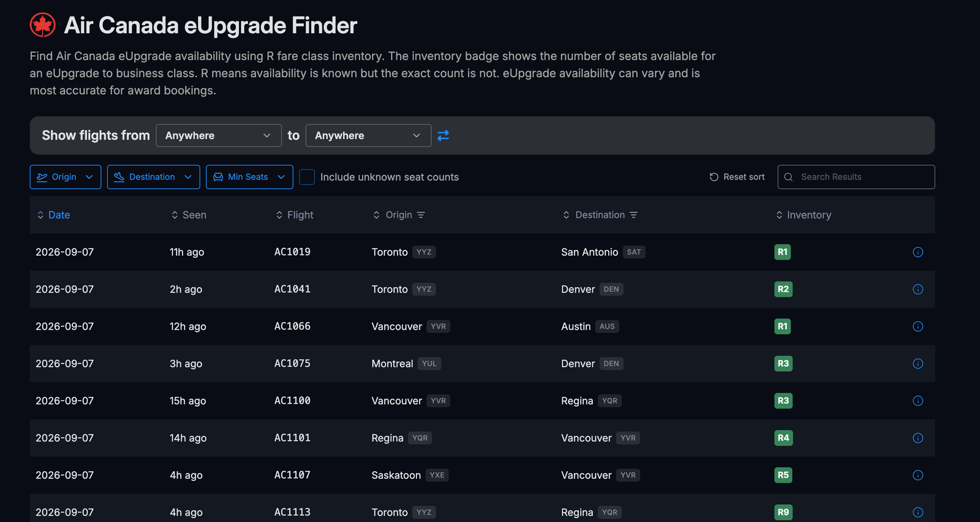Click the R1 inventory badge for AC1066
This screenshot has width=980, height=522.
(x=782, y=327)
